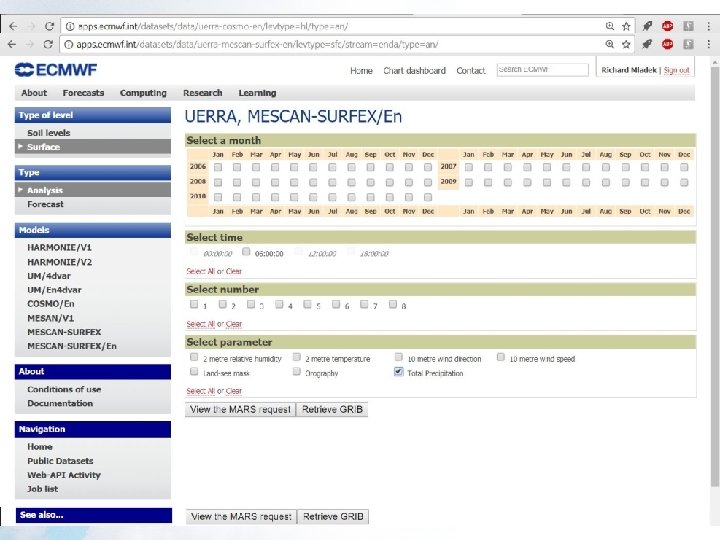720x540 pixels.
Task: Check ensemble number 8
Action: [x=393, y=304]
